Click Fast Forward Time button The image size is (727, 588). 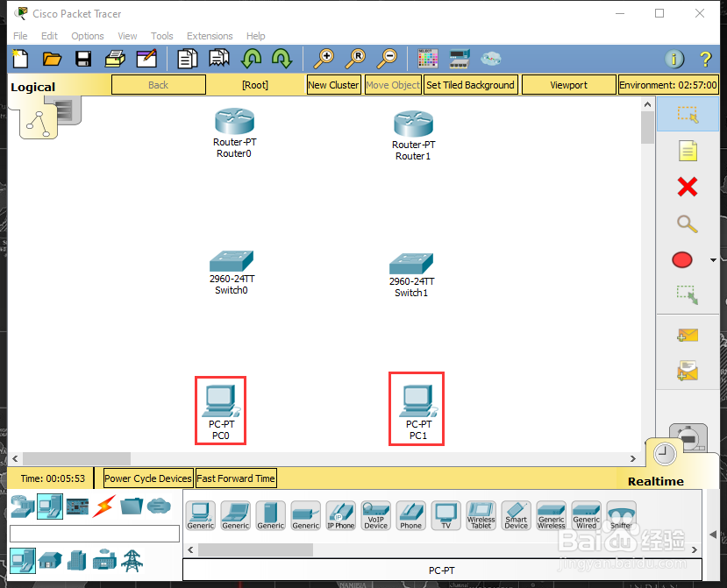pyautogui.click(x=236, y=478)
